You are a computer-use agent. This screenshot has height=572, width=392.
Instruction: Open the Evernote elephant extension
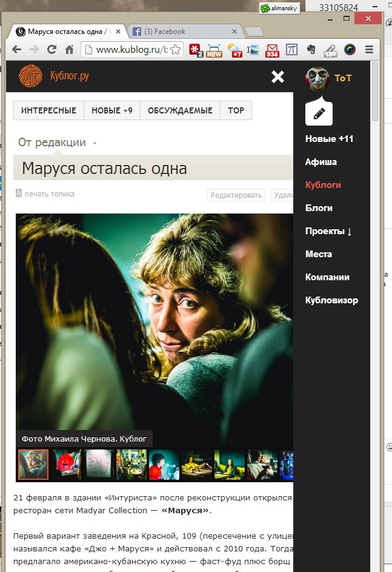click(x=311, y=50)
